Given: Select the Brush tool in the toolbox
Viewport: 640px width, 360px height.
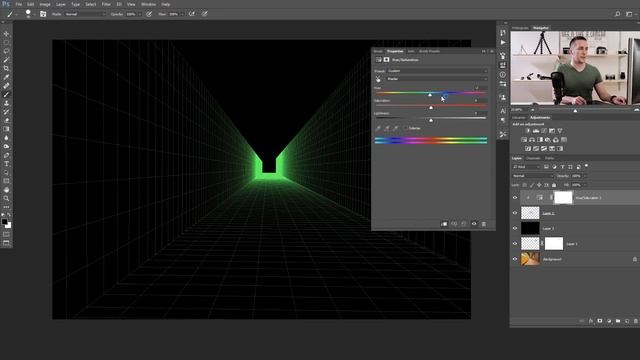Looking at the screenshot, I should pos(6,94).
